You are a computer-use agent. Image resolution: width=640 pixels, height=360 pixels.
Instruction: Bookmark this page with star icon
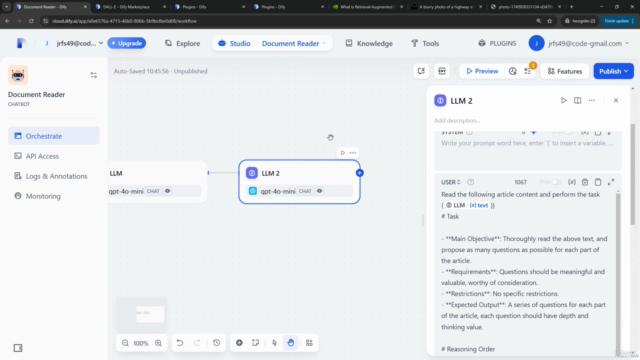(x=549, y=21)
